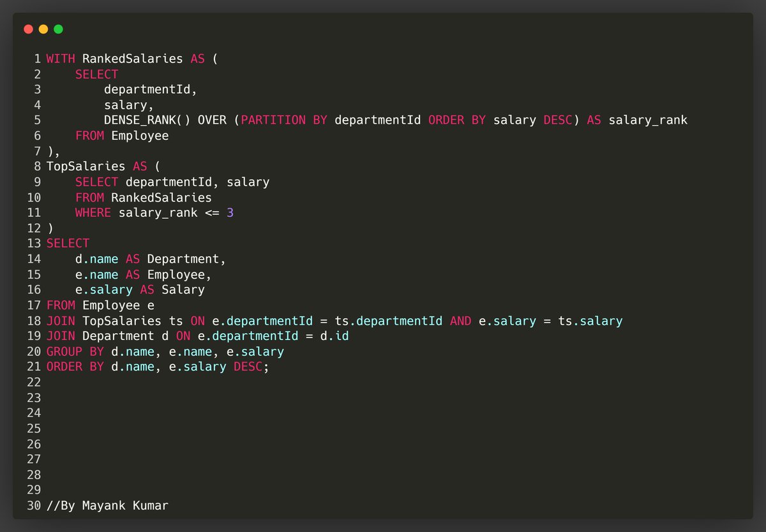The height and width of the screenshot is (532, 766).
Task: Click "e.salary AS Salary" on line 16
Action: click(x=140, y=290)
